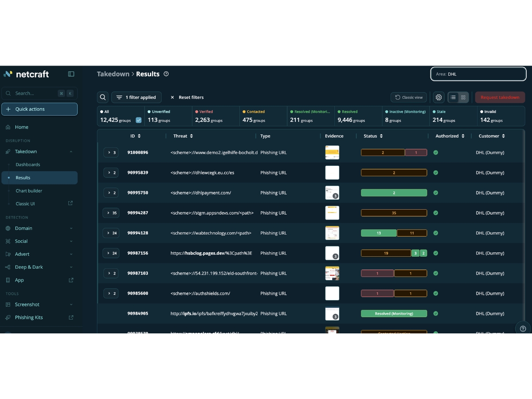Open evidence thumbnail for row 90987103
Viewport: 532px width, 399px height.
[x=332, y=273]
